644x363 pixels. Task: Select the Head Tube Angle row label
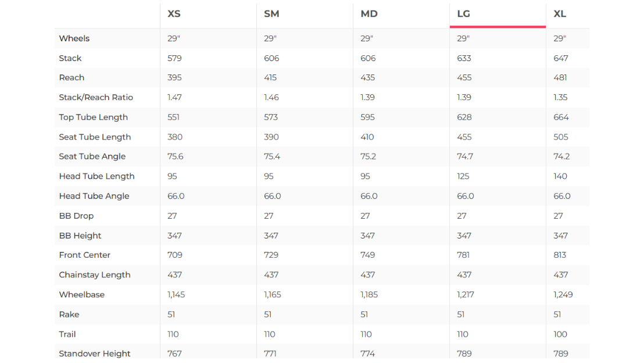point(94,196)
